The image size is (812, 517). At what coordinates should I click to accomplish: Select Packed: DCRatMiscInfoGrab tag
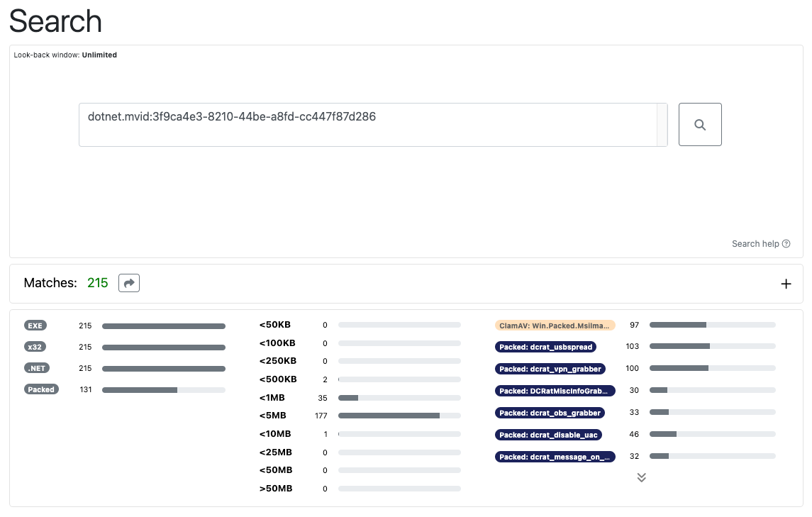(555, 391)
